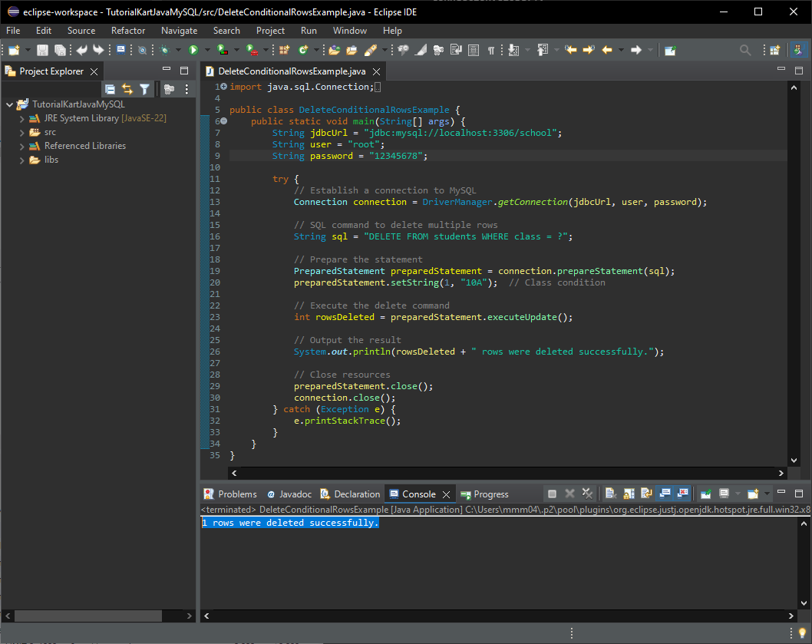This screenshot has height=644, width=812.
Task: Open the Refactor menu
Action: click(127, 31)
